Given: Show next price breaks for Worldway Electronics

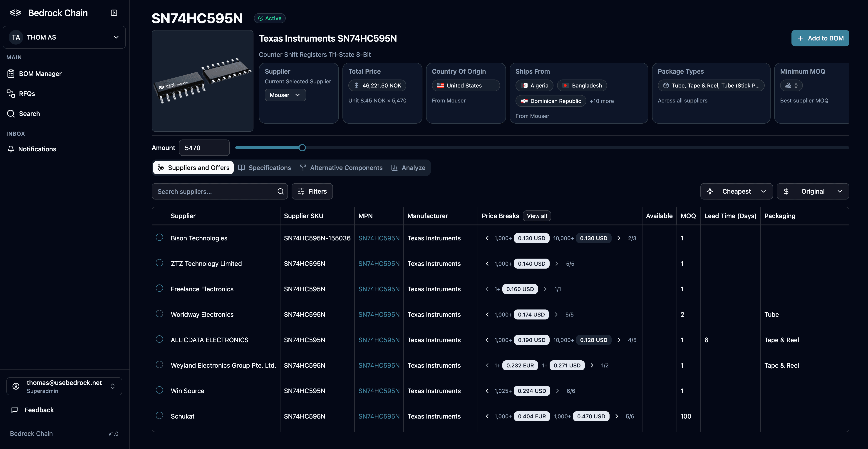Looking at the screenshot, I should tap(556, 314).
